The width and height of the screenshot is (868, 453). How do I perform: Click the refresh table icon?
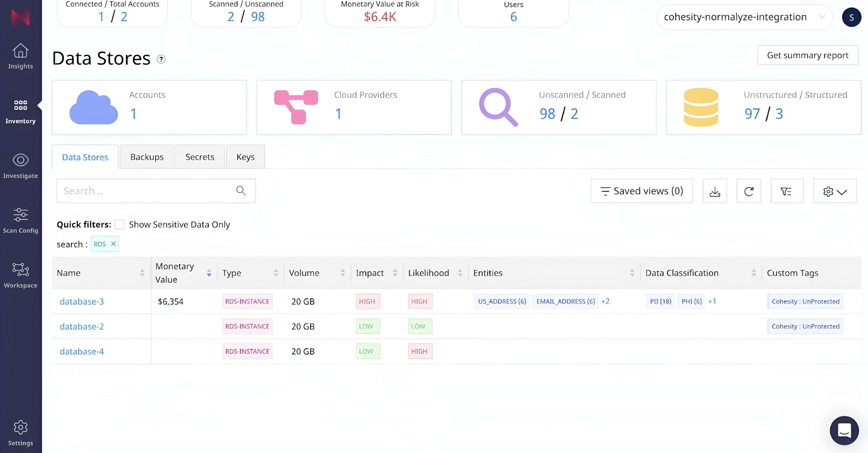tap(749, 191)
